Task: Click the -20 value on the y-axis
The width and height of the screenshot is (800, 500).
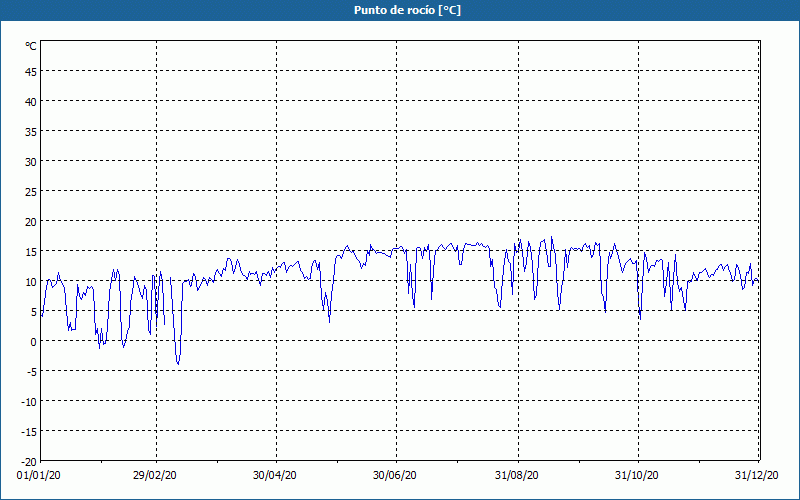Action: click(29, 462)
